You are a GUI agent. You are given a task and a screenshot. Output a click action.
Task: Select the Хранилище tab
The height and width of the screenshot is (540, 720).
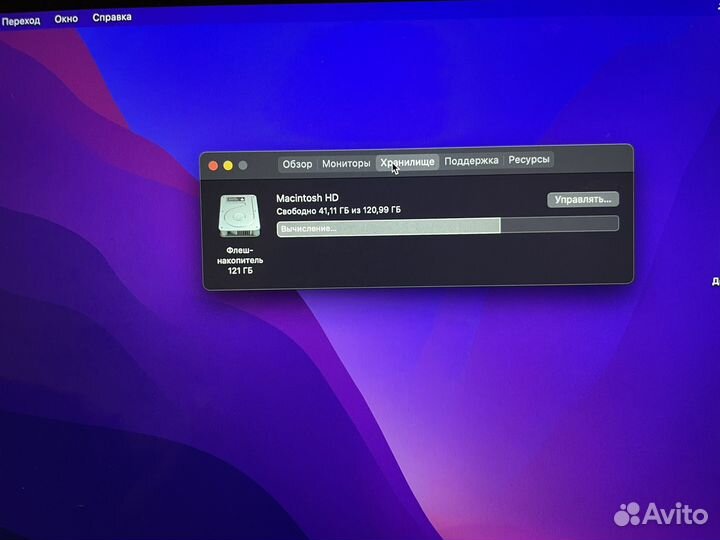point(407,162)
